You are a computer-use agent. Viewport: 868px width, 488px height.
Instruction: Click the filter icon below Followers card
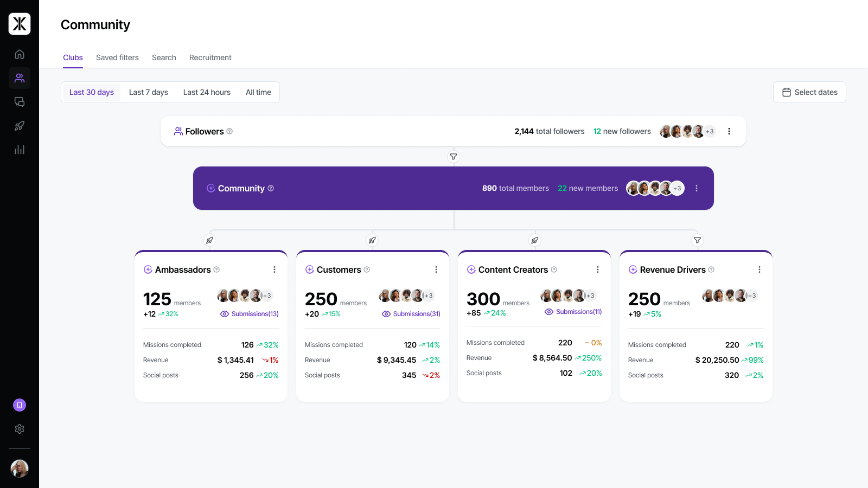point(454,157)
